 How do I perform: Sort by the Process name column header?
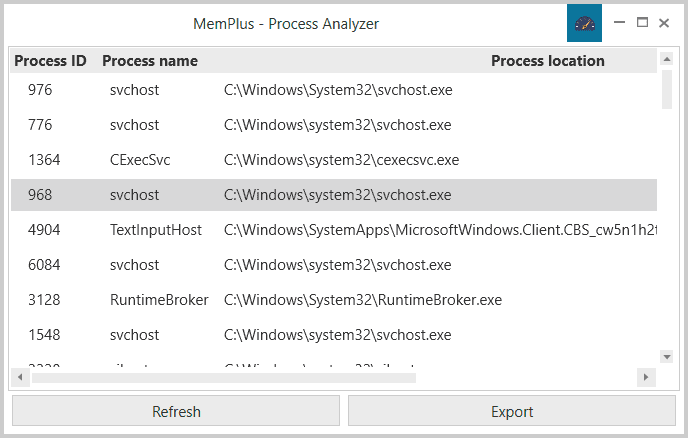point(150,61)
